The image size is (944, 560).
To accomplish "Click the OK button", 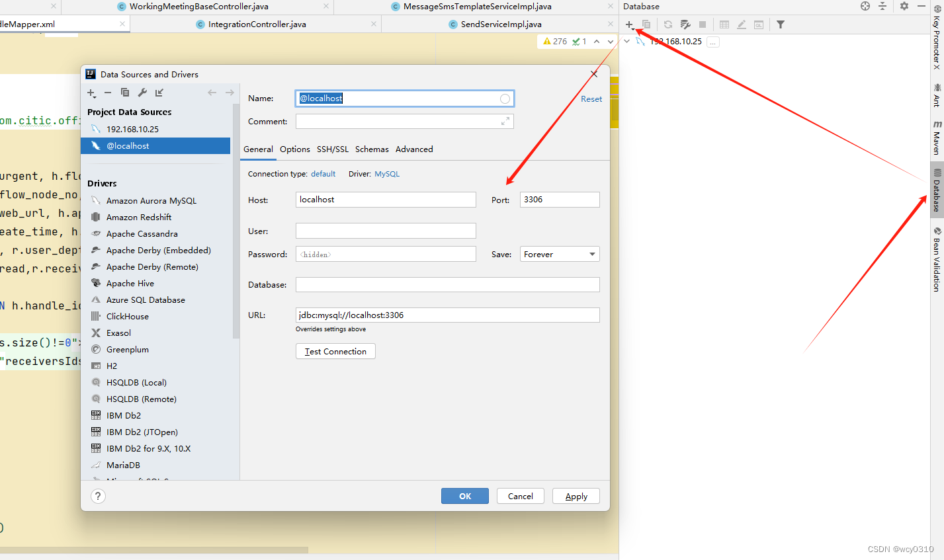I will click(465, 496).
